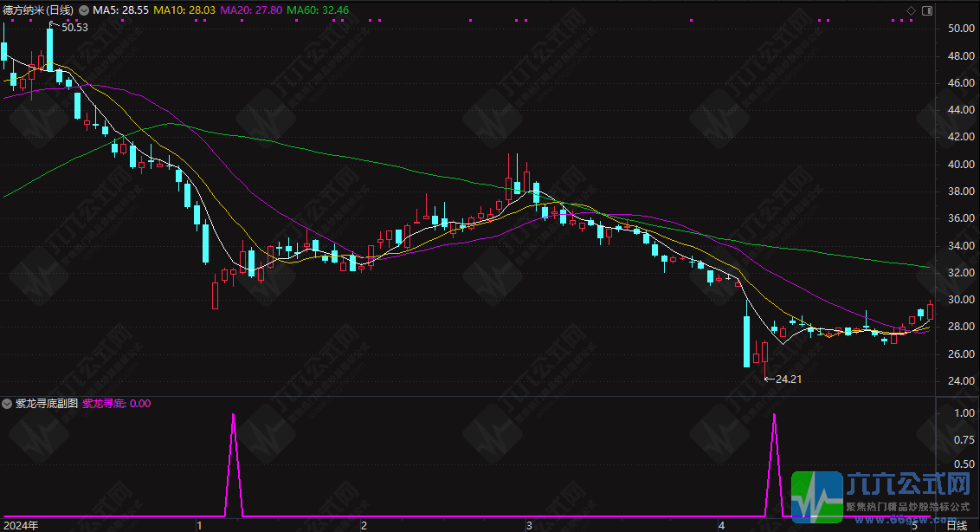980x532 pixels.
Task: Expand the 紫龙寻底副图 indicator dropdown
Action: pos(7,404)
